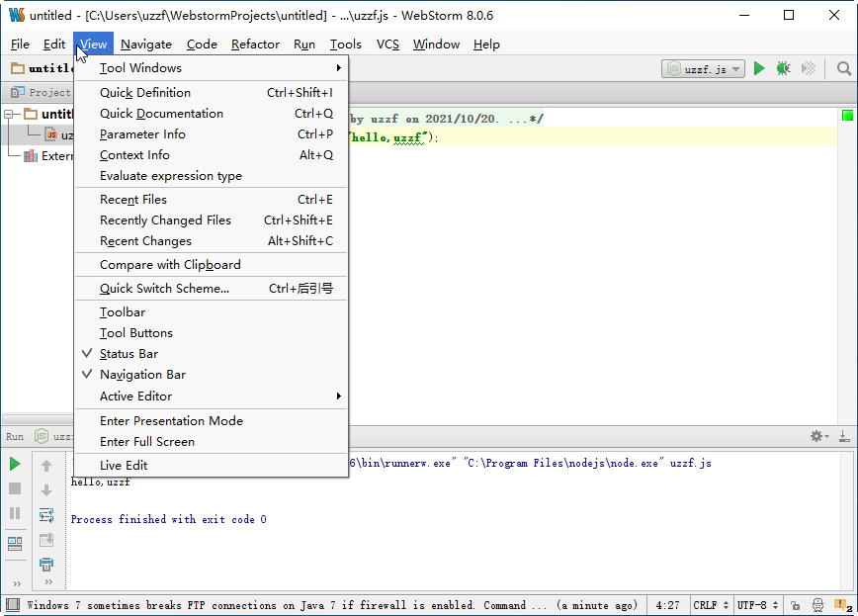858x616 pixels.
Task: Choose Quick Documentation
Action: [x=211, y=114]
